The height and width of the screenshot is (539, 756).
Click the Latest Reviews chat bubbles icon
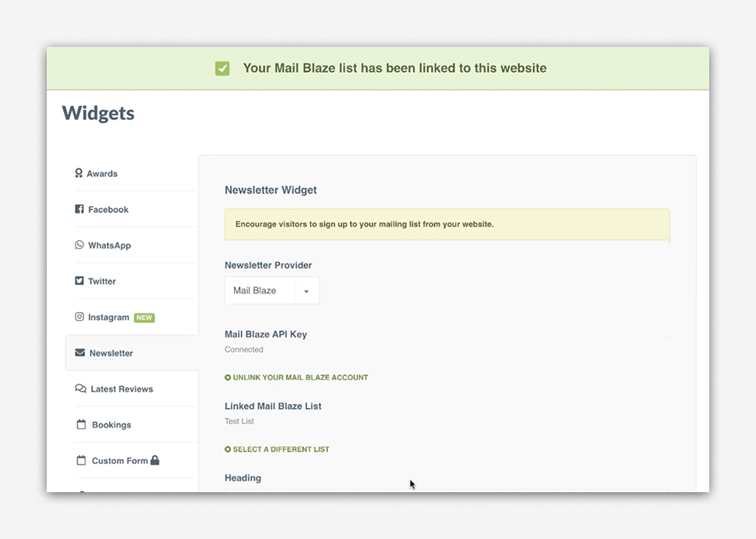(80, 388)
